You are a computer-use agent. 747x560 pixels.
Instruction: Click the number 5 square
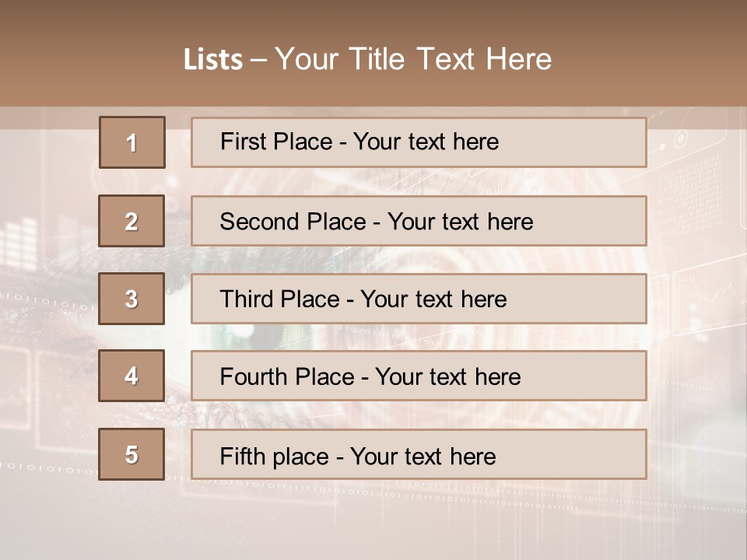click(132, 454)
